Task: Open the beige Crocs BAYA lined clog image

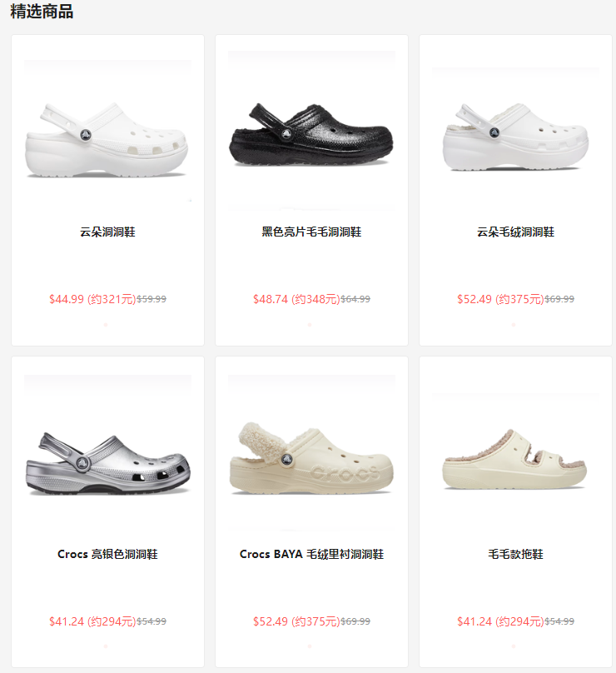Action: click(x=311, y=453)
